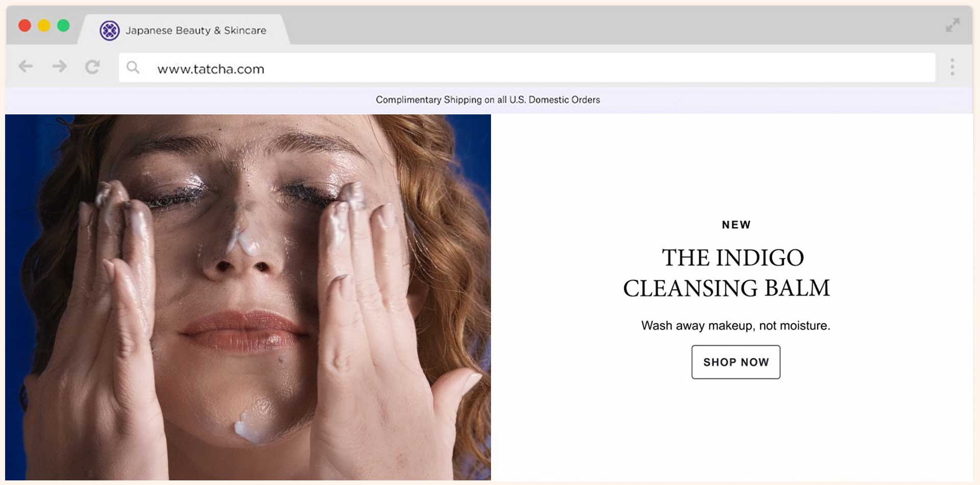980x485 pixels.
Task: Click the yellow minimize window button
Action: pyautogui.click(x=44, y=26)
